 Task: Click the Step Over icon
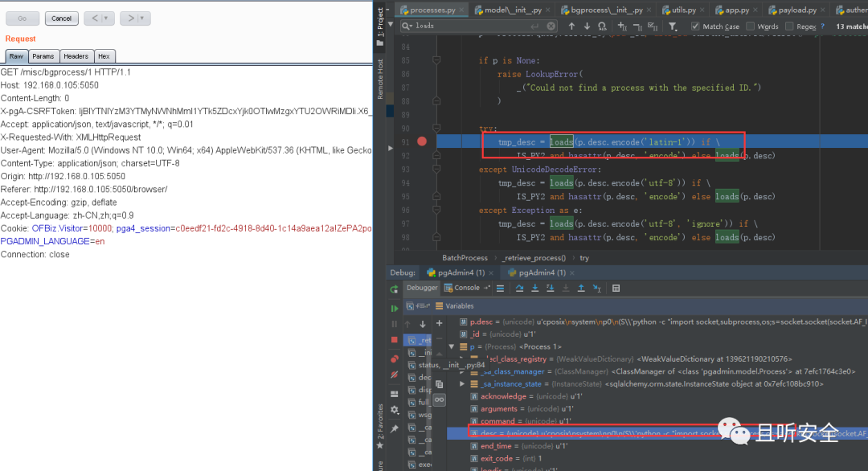519,288
